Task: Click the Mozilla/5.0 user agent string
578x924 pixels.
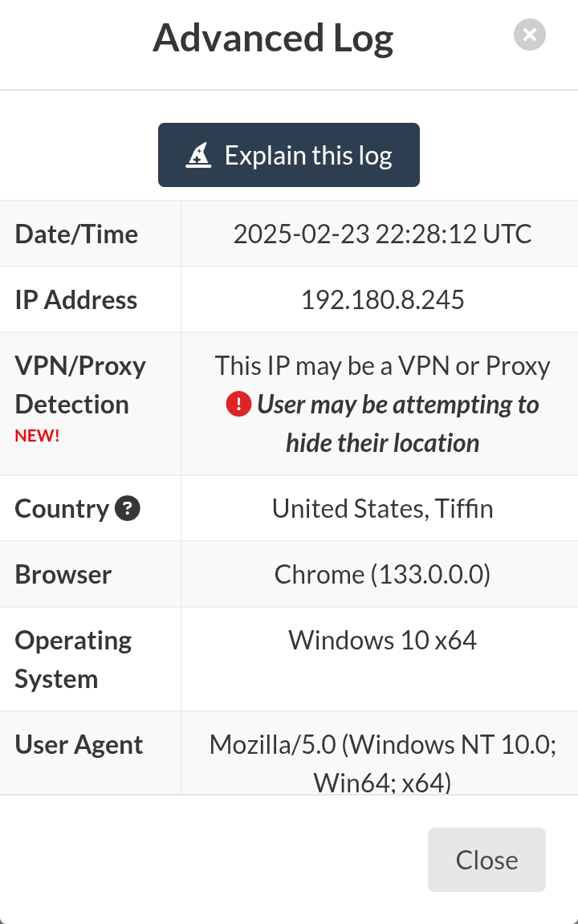Action: click(x=382, y=745)
